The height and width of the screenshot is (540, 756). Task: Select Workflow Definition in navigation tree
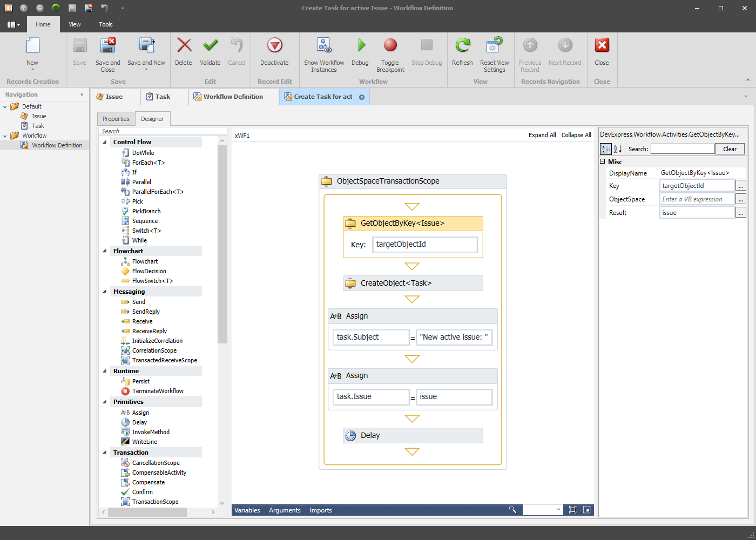tap(57, 145)
